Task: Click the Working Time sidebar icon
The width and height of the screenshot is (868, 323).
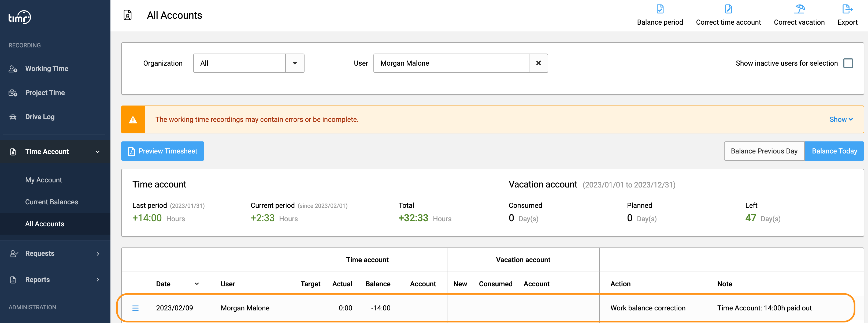Action: coord(13,69)
